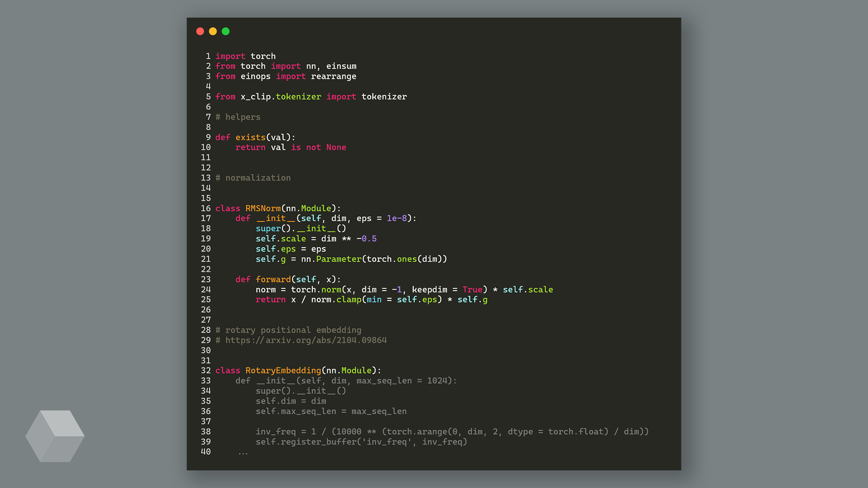Viewport: 868px width, 488px height.
Task: Click the 'forward' method name
Action: coord(273,279)
